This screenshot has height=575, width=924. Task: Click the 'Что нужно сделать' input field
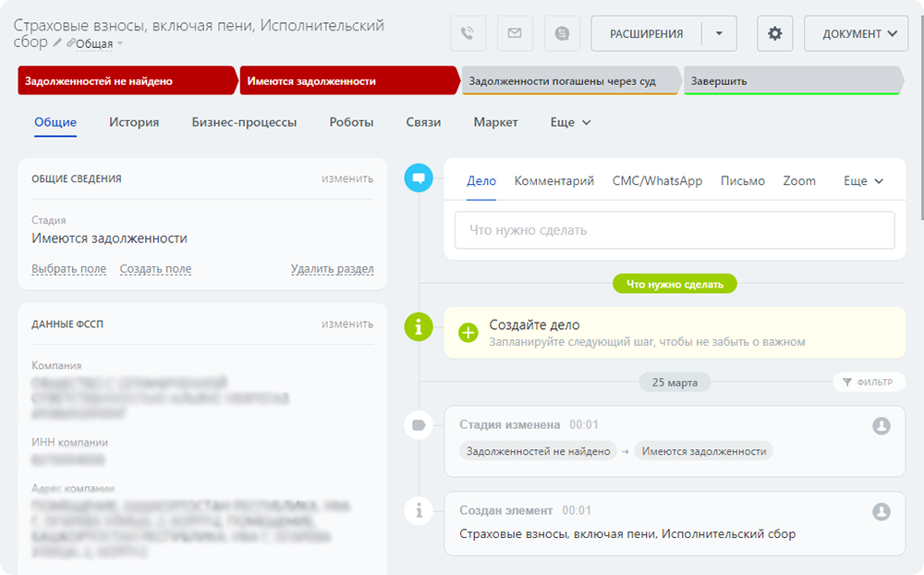[x=674, y=230]
